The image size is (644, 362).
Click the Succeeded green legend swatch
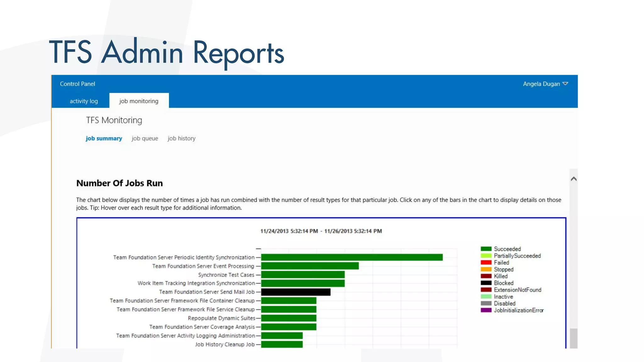[486, 249]
